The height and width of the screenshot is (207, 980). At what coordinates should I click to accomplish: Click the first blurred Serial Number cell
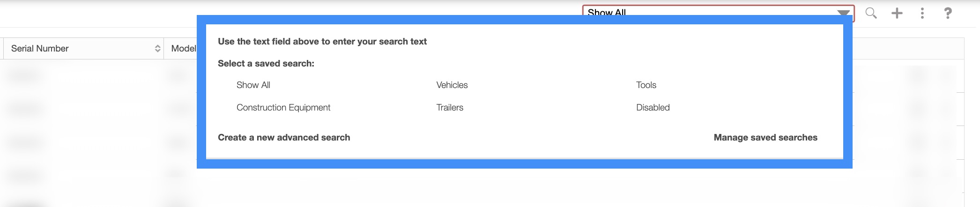coord(26,75)
